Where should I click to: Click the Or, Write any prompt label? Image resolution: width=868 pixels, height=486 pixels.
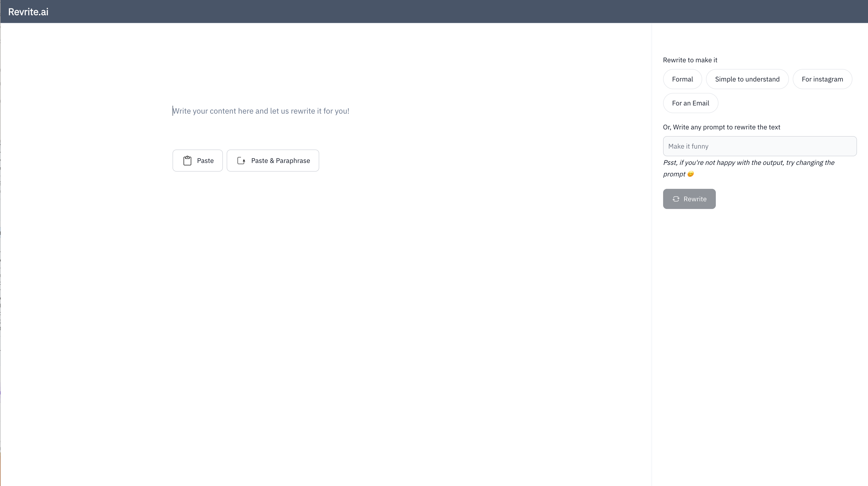click(x=721, y=127)
